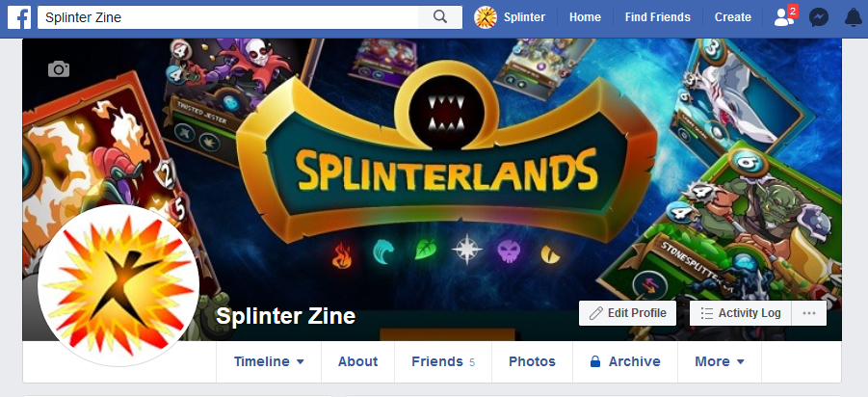Switch to the About tab
The image size is (868, 397).
[358, 361]
